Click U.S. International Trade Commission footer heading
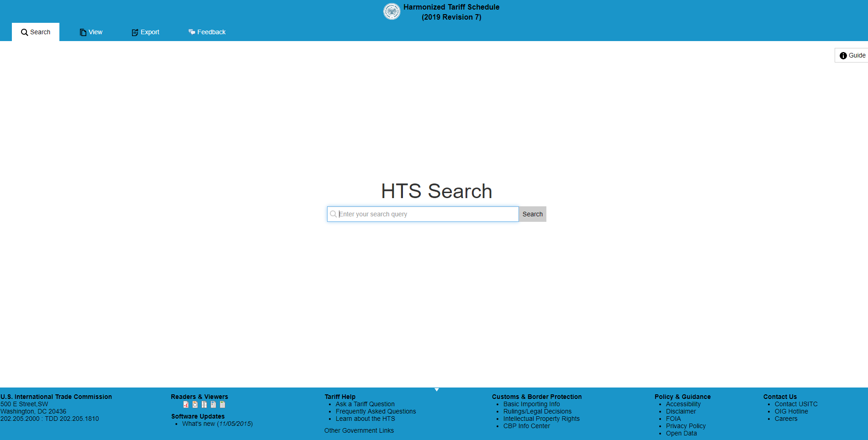This screenshot has width=868, height=440. [56, 397]
